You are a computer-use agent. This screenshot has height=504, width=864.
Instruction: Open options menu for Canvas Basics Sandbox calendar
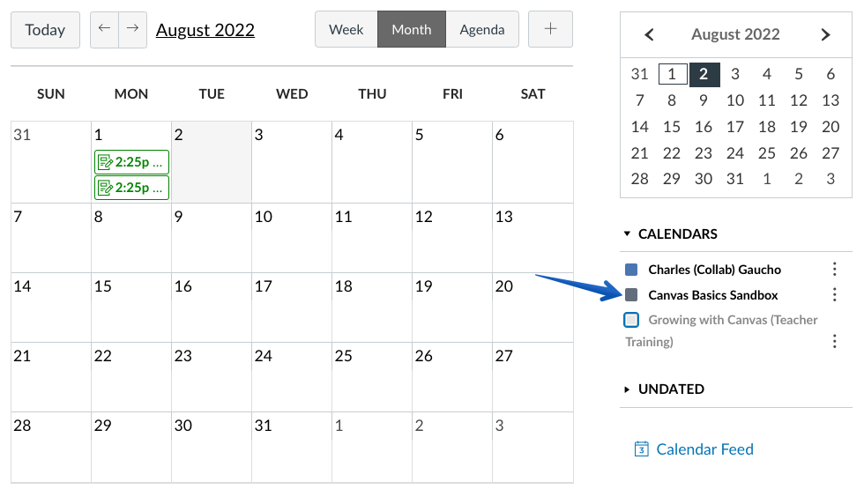835,294
